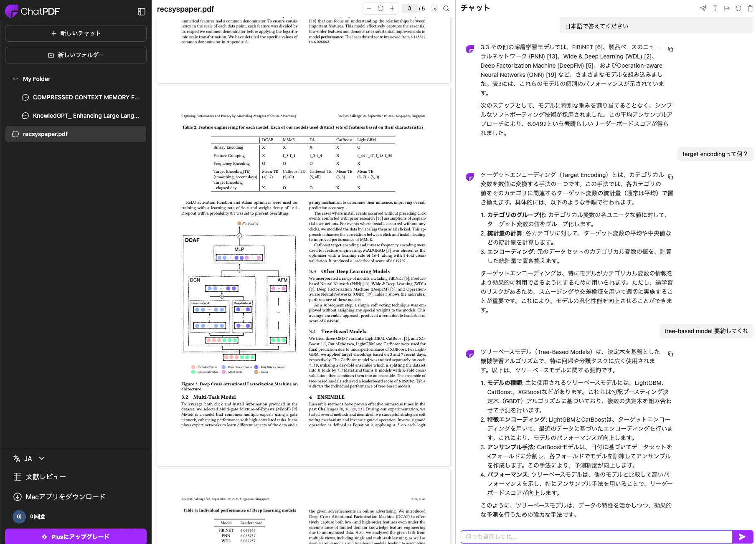Viewport: 756px width, 544px height.
Task: Open PDF search magnifier
Action: coord(446,8)
